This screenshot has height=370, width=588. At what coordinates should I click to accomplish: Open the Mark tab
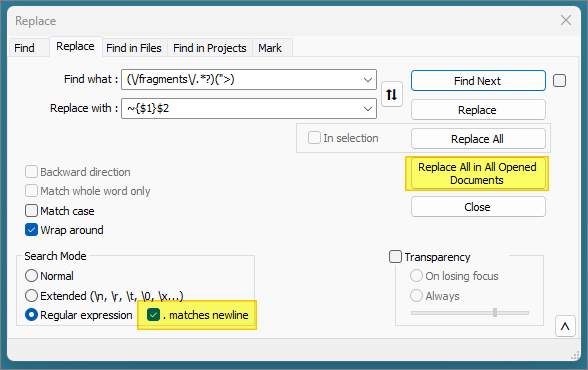tap(270, 48)
